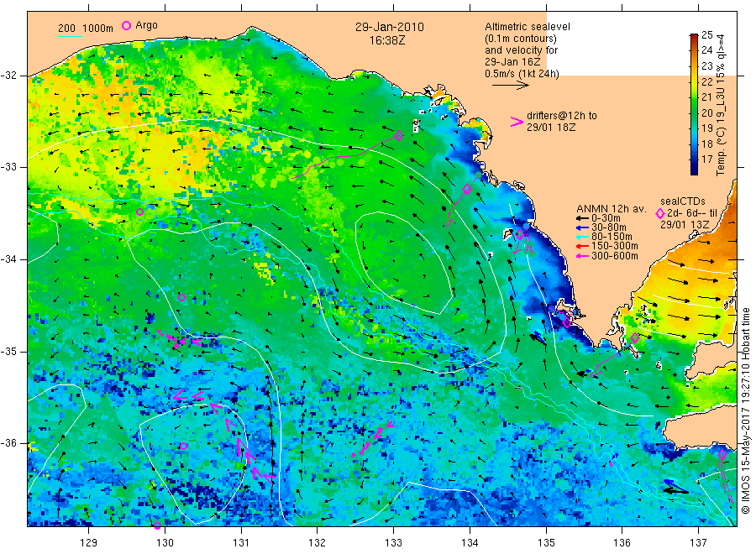The height and width of the screenshot is (554, 756).
Task: Select the cyan 80-150m arrow legend symbol
Action: pos(582,237)
